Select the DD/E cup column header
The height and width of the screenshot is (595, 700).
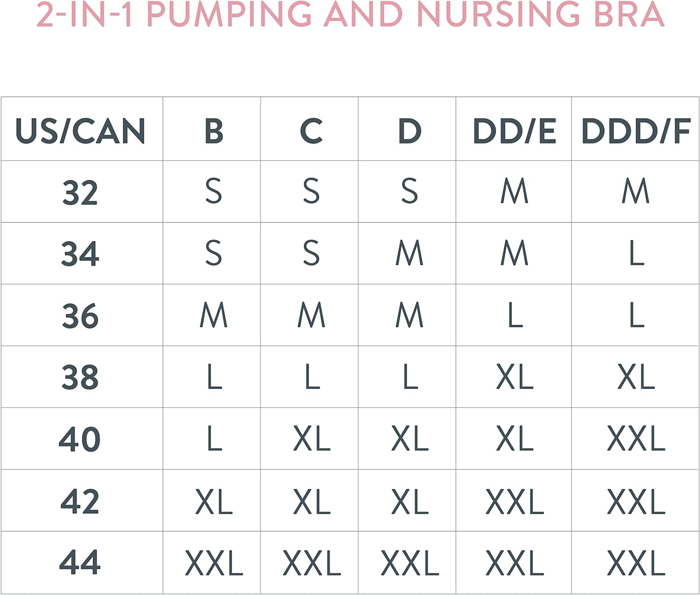click(x=514, y=131)
